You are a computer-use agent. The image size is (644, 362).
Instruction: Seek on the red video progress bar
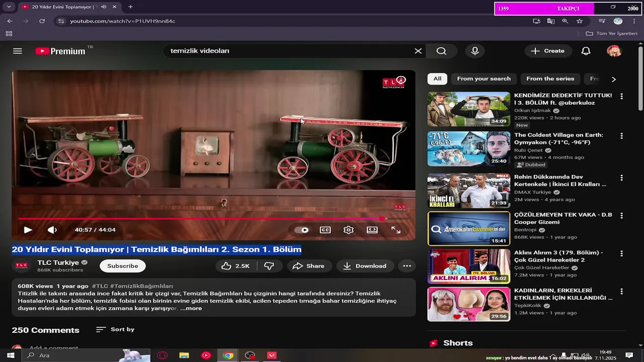point(214,219)
